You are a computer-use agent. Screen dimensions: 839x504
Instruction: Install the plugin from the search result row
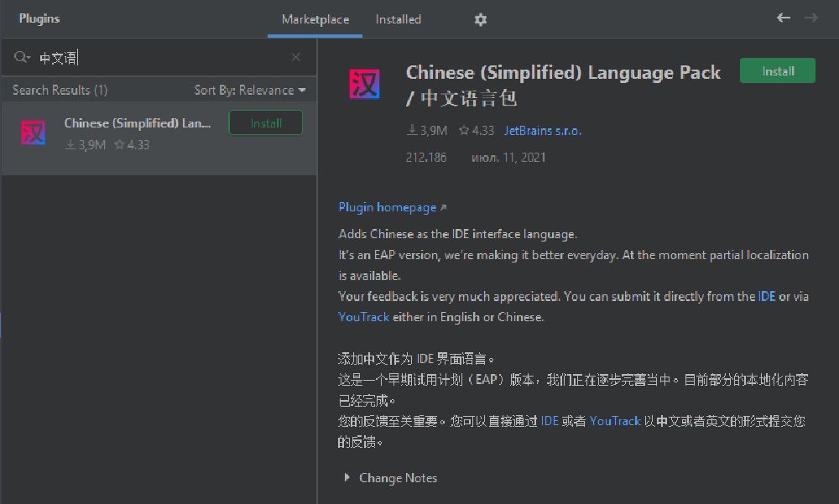point(266,123)
